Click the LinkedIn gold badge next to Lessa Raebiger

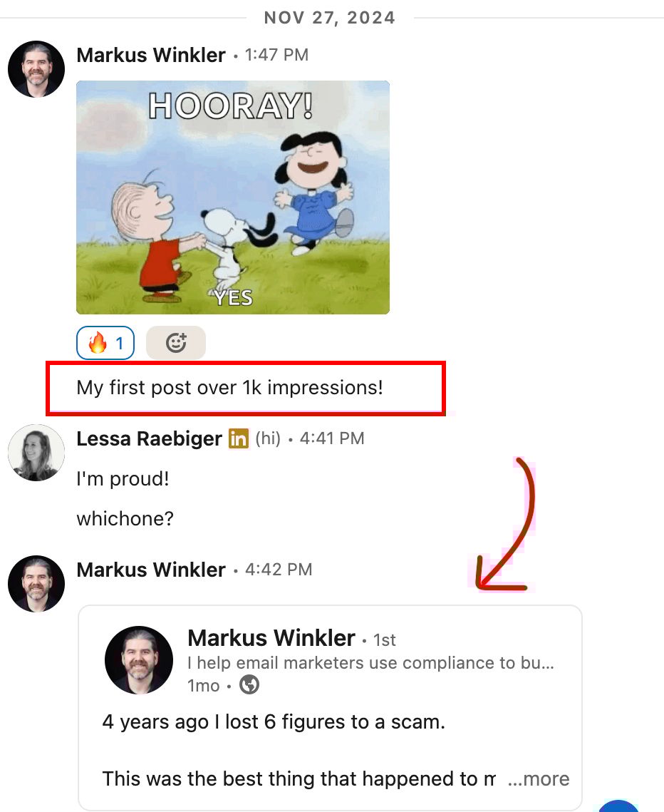(239, 438)
